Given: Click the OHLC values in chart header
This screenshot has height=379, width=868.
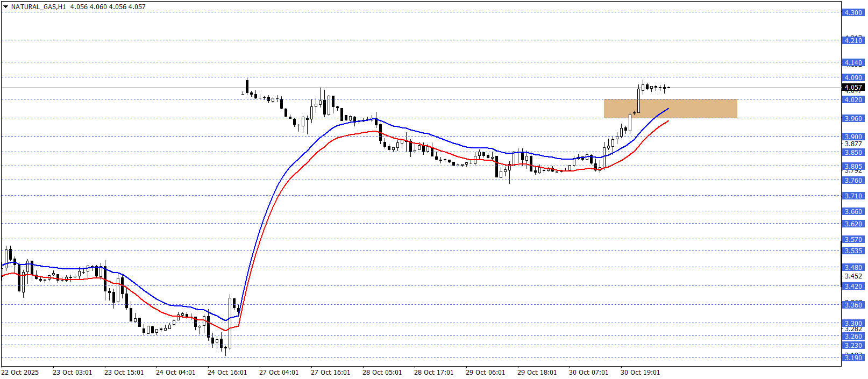Looking at the screenshot, I should click(108, 7).
